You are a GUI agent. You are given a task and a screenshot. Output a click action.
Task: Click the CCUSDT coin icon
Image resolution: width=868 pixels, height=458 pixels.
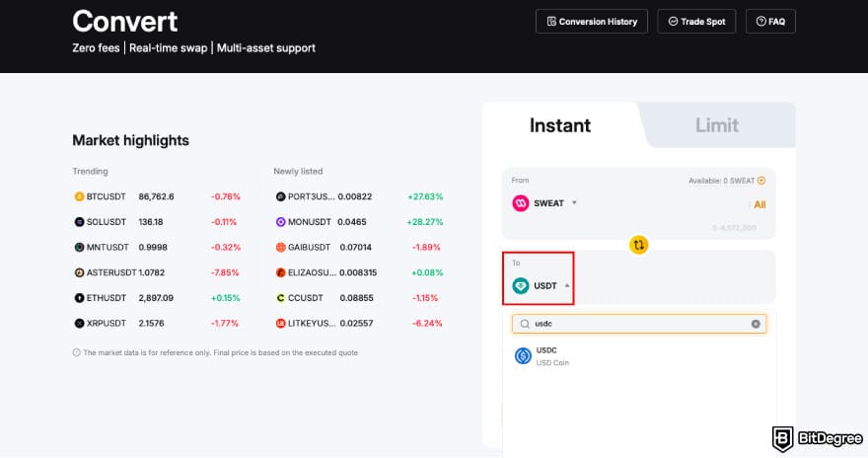pyautogui.click(x=281, y=298)
